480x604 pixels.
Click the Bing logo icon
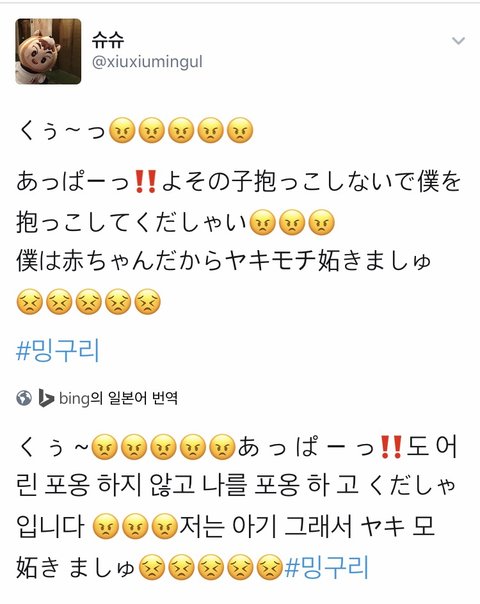46,398
